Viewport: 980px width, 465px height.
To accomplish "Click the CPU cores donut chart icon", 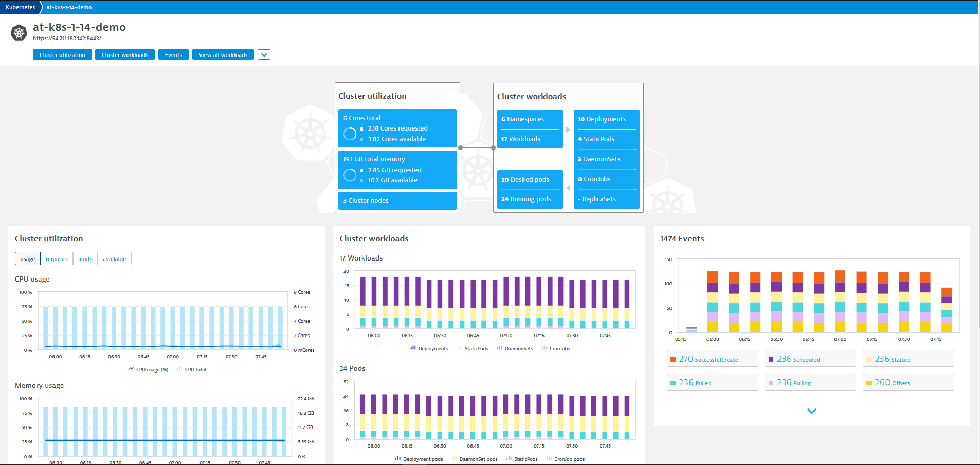I will click(350, 134).
